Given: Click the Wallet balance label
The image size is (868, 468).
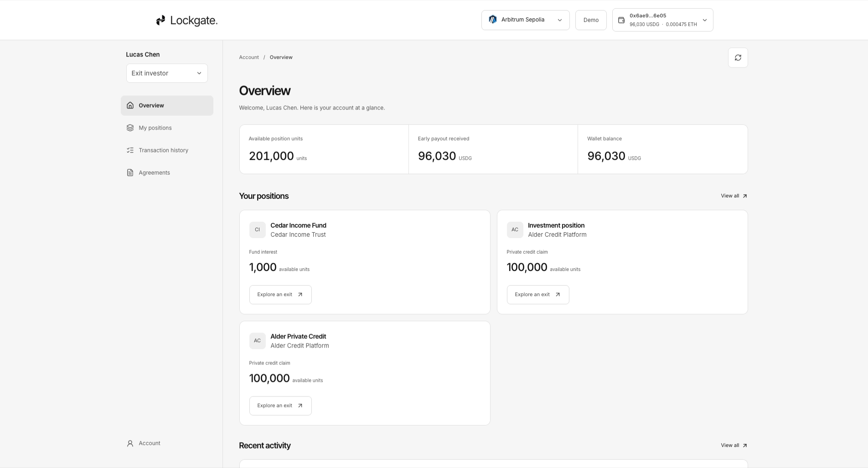Looking at the screenshot, I should 604,139.
